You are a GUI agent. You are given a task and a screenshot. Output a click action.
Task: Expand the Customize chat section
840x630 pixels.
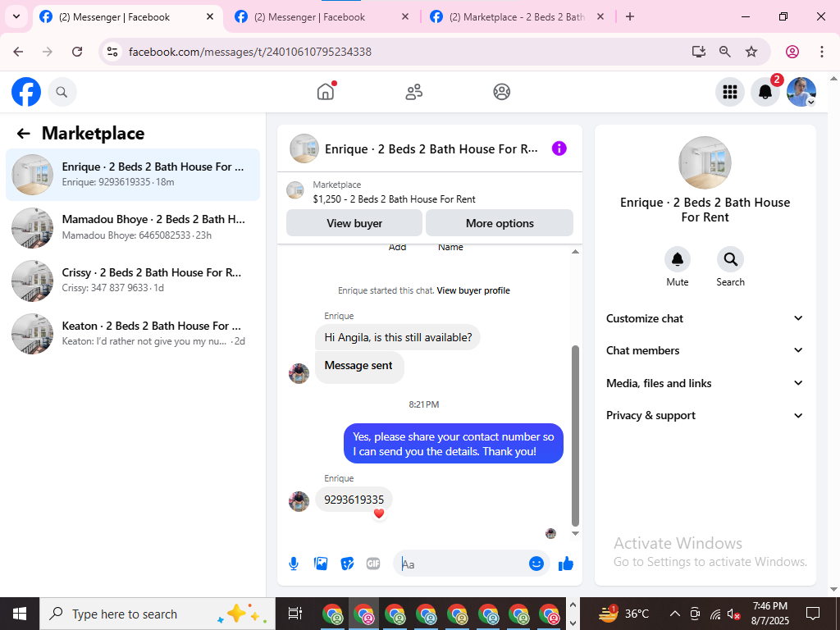(x=705, y=318)
